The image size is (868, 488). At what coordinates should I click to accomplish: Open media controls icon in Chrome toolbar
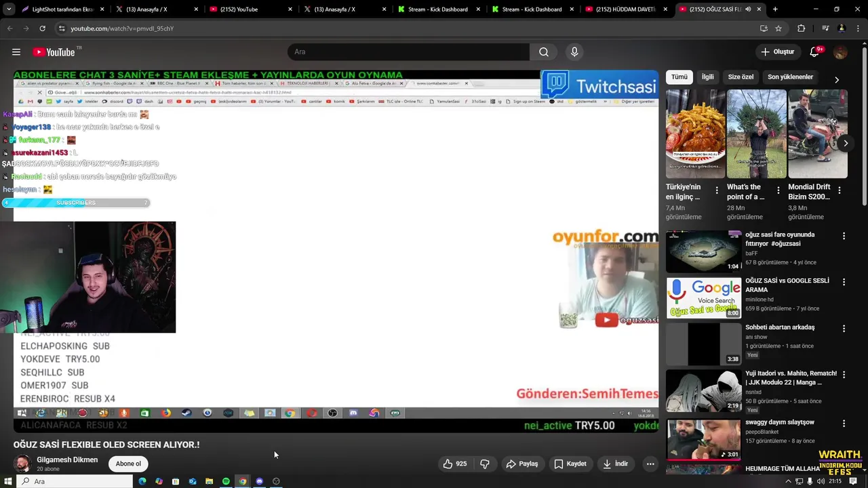825,28
